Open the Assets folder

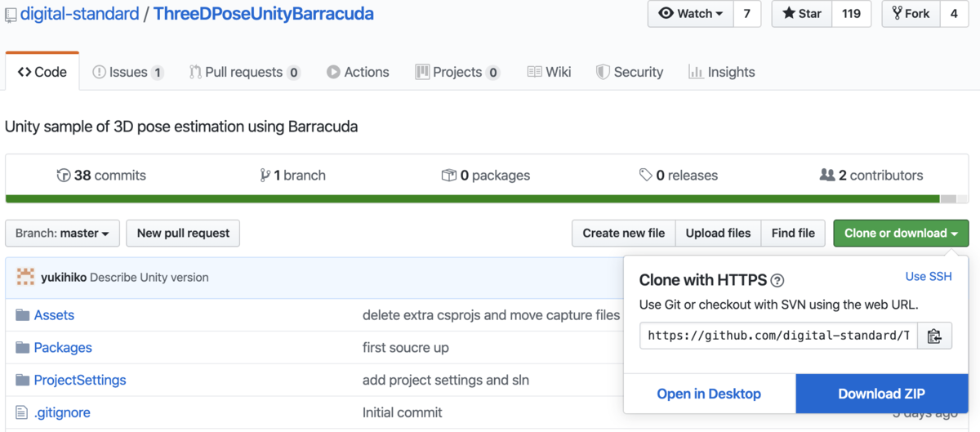pyautogui.click(x=54, y=314)
